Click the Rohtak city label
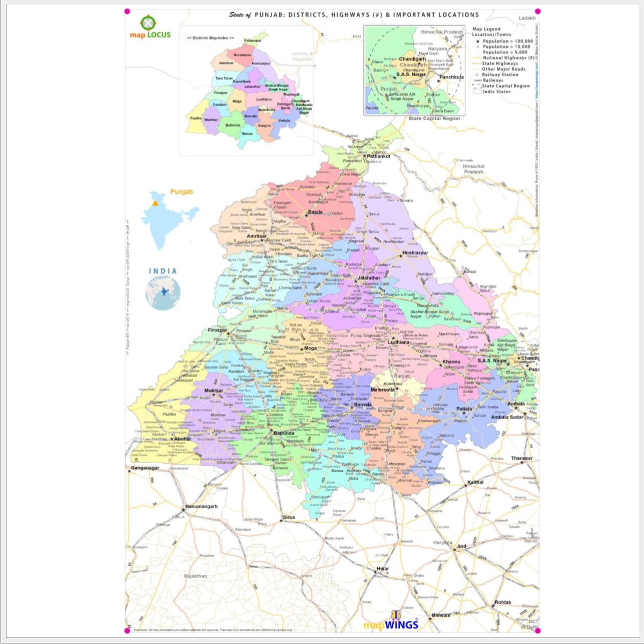 (503, 603)
